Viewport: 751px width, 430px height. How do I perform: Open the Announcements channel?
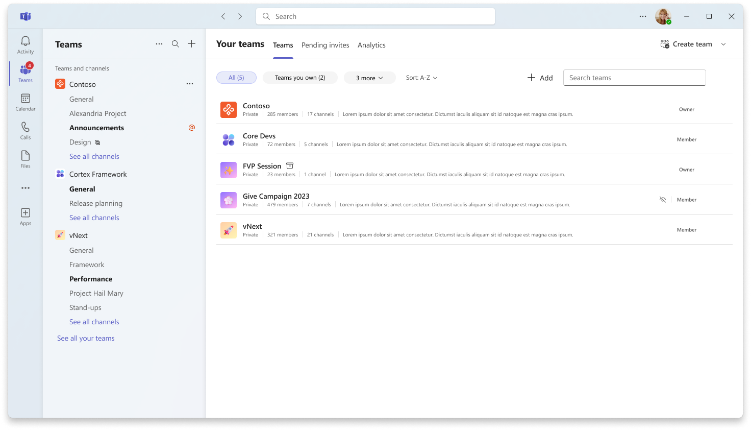[97, 128]
